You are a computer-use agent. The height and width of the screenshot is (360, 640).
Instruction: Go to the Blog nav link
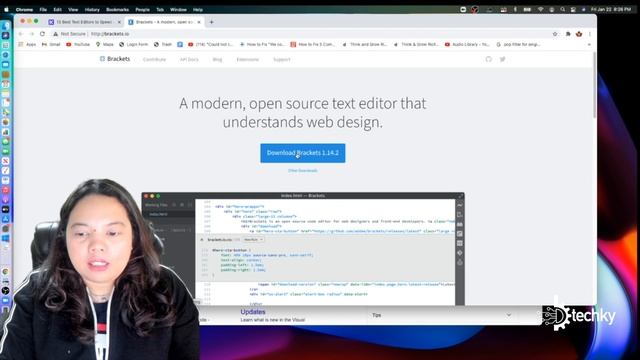tap(217, 60)
